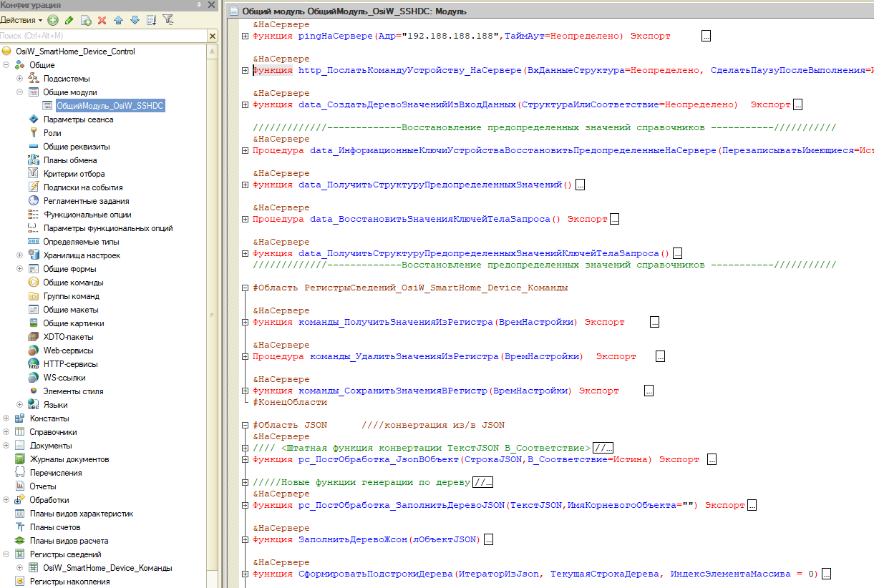Click the Copy object icon
This screenshot has height=588, width=874.
tap(86, 20)
